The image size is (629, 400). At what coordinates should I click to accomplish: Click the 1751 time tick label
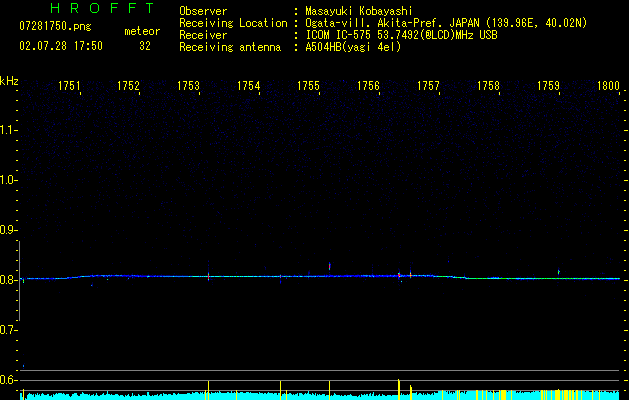69,86
